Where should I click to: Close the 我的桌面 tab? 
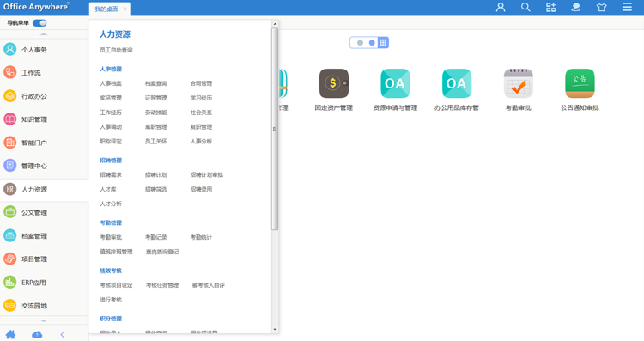(x=125, y=9)
